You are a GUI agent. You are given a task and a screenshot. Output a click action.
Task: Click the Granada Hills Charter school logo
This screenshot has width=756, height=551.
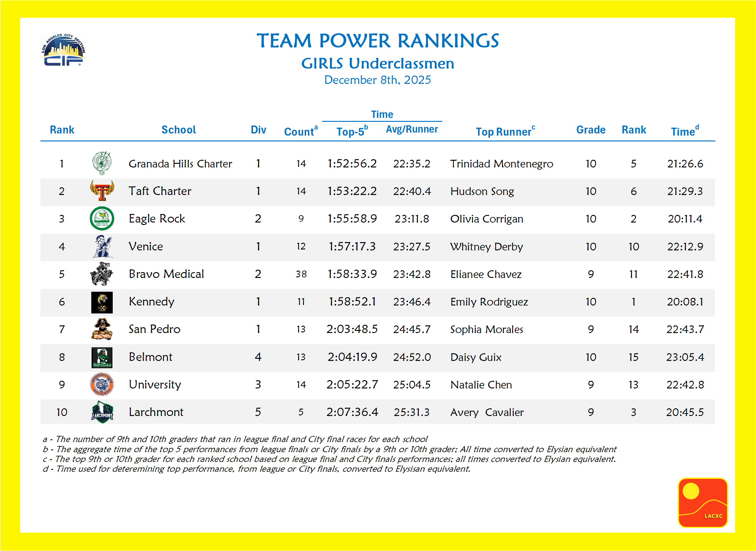(102, 163)
